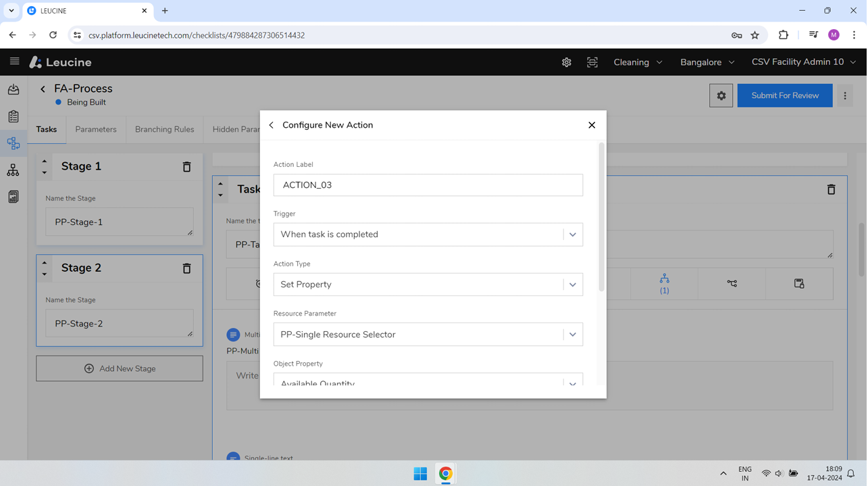This screenshot has height=486, width=868.
Task: Open the Trigger dropdown
Action: pyautogui.click(x=428, y=235)
